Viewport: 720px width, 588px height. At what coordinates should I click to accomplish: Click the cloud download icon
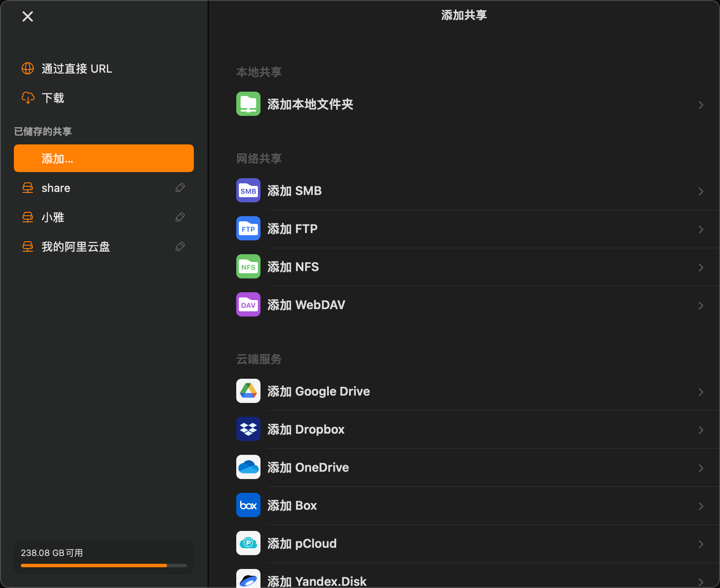pos(28,98)
